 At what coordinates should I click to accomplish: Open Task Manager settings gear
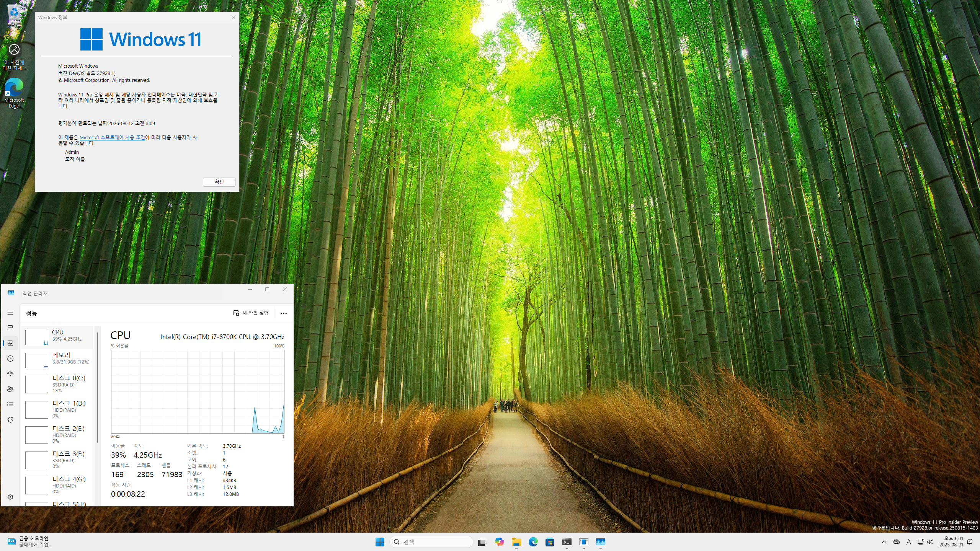coord(10,497)
